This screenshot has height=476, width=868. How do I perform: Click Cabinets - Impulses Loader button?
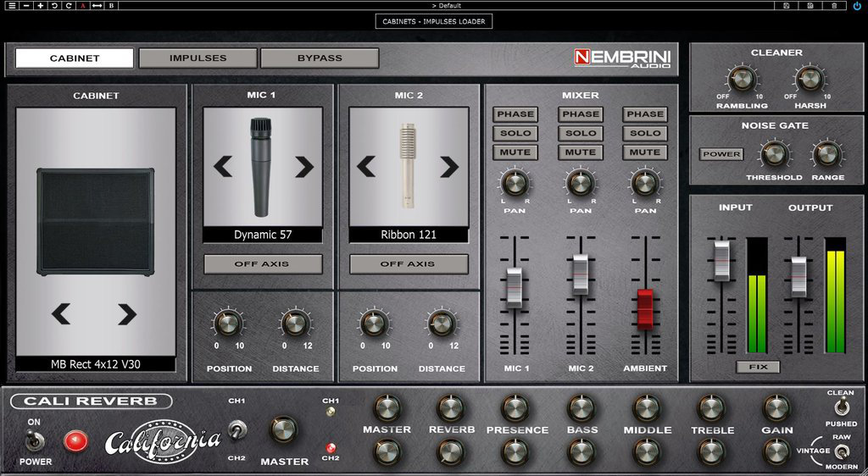(434, 21)
